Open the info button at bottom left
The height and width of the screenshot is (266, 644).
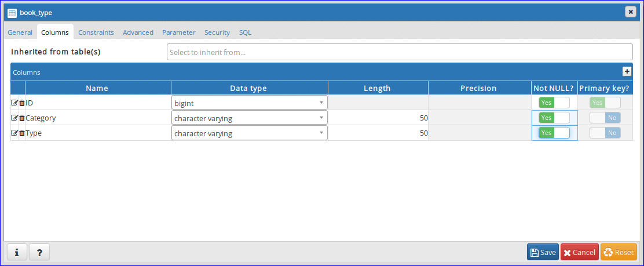click(x=17, y=252)
